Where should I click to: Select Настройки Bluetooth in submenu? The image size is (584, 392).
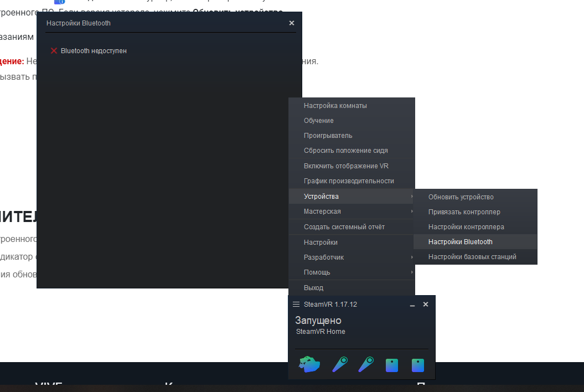pos(476,242)
